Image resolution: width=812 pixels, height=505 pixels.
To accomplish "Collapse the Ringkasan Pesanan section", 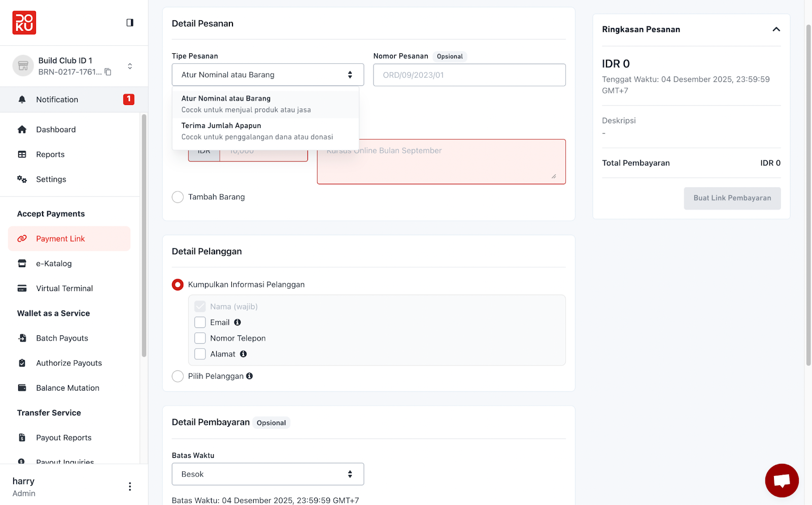I will point(776,29).
